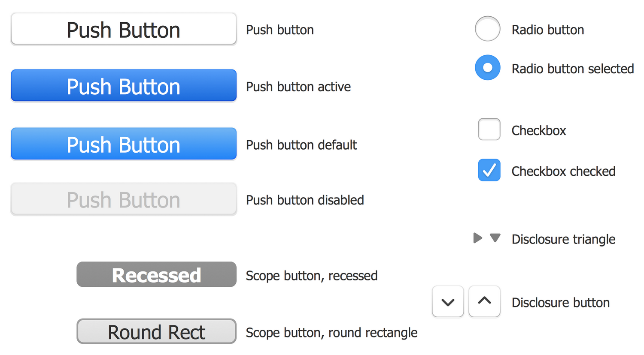Click the white Push Button
The width and height of the screenshot is (644, 355).
[124, 29]
